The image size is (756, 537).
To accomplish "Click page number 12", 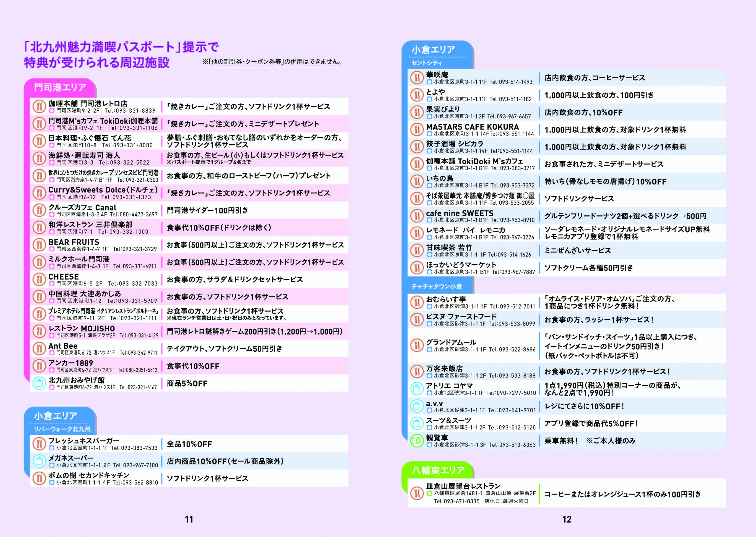I will coord(567,519).
